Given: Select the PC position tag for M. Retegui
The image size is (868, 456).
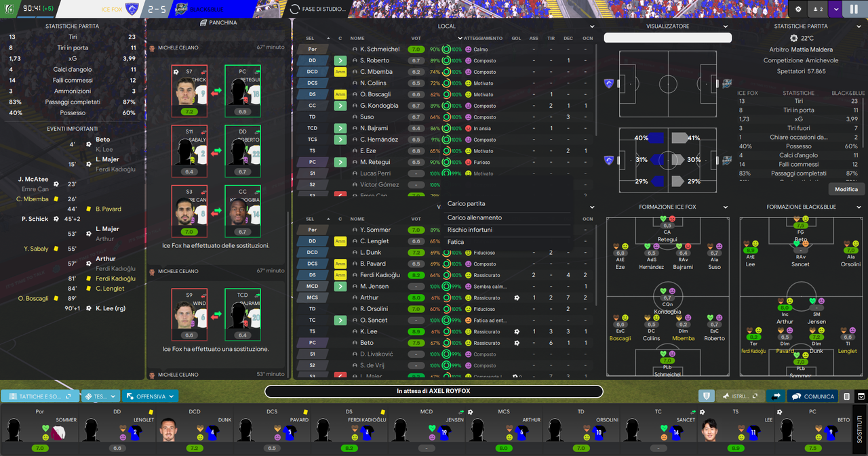Looking at the screenshot, I should [312, 163].
